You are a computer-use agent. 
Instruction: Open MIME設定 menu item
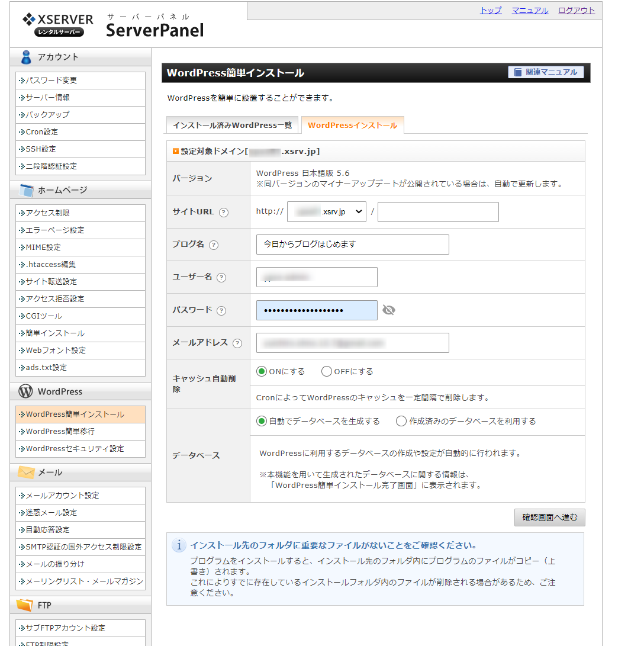(x=80, y=248)
